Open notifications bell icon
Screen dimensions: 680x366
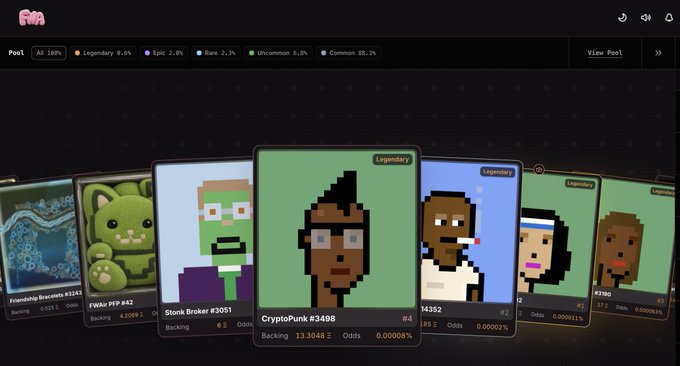click(669, 18)
